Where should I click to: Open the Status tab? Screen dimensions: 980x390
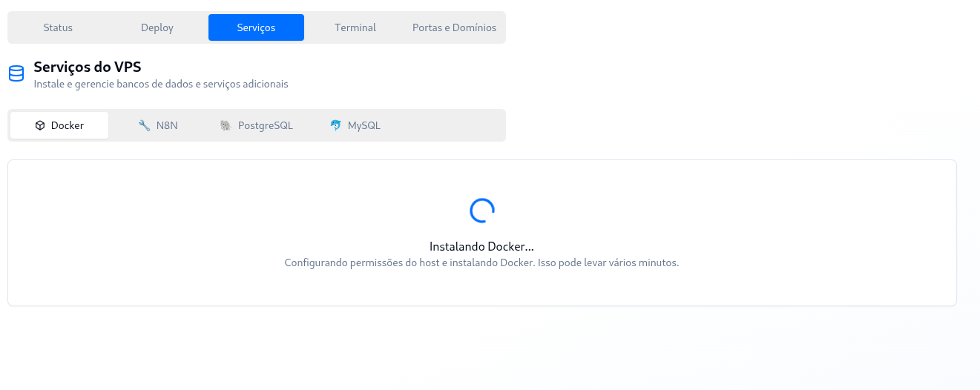(x=58, y=27)
